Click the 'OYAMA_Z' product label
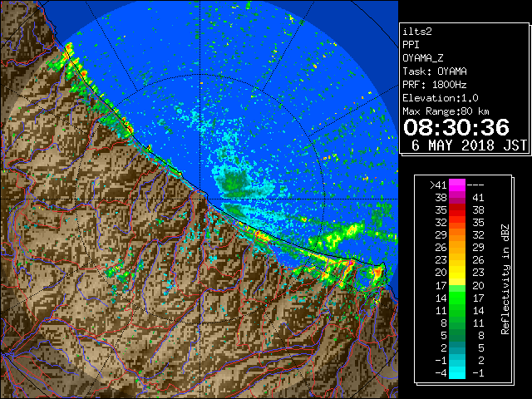The width and height of the screenshot is (532, 399). (x=423, y=58)
